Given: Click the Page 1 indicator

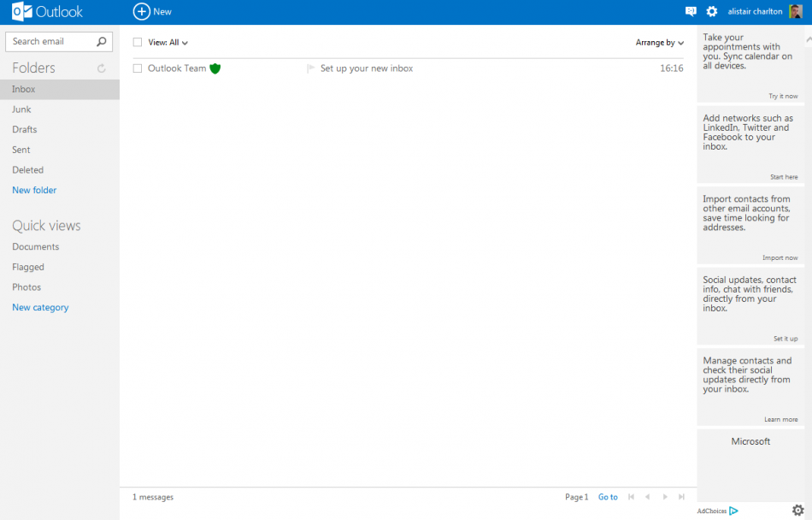Looking at the screenshot, I should click(576, 497).
